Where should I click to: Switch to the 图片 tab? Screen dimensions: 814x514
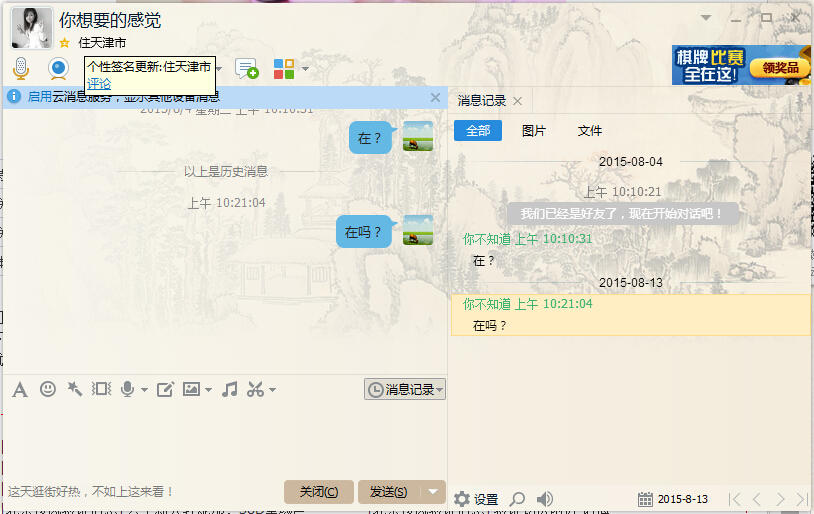[x=534, y=131]
